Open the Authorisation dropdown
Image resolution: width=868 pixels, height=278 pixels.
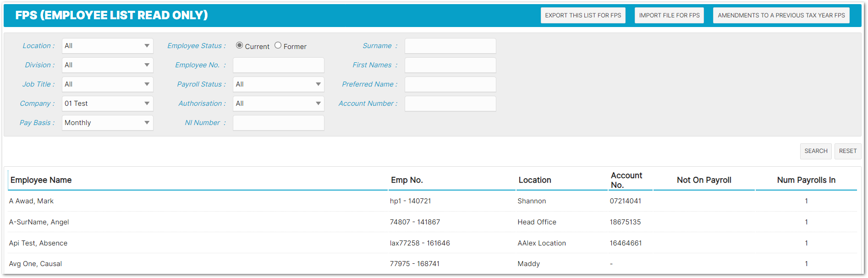[x=278, y=104]
